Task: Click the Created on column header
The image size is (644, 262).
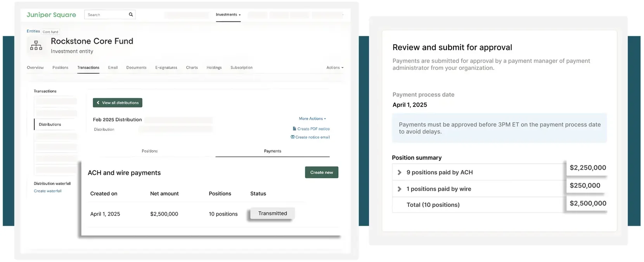Action: pyautogui.click(x=104, y=194)
